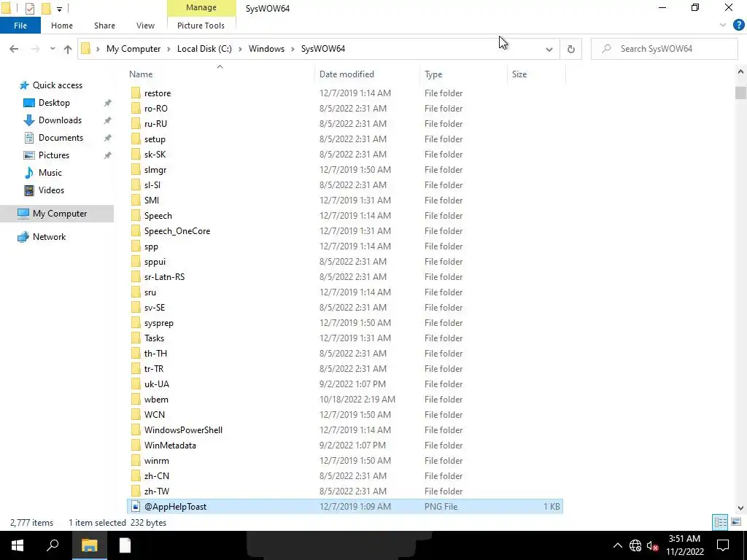The width and height of the screenshot is (747, 560).
Task: Select the Tasks folder icon
Action: pos(136,338)
